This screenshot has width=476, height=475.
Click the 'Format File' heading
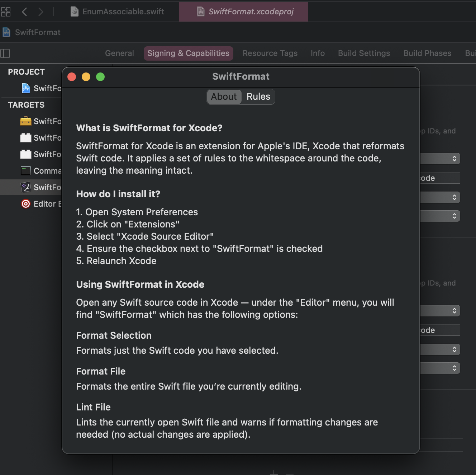pyautogui.click(x=101, y=371)
